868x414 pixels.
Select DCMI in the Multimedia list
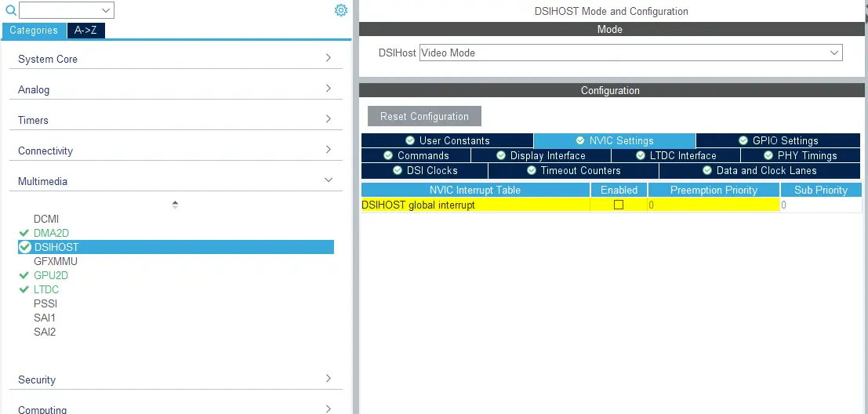pyautogui.click(x=46, y=219)
